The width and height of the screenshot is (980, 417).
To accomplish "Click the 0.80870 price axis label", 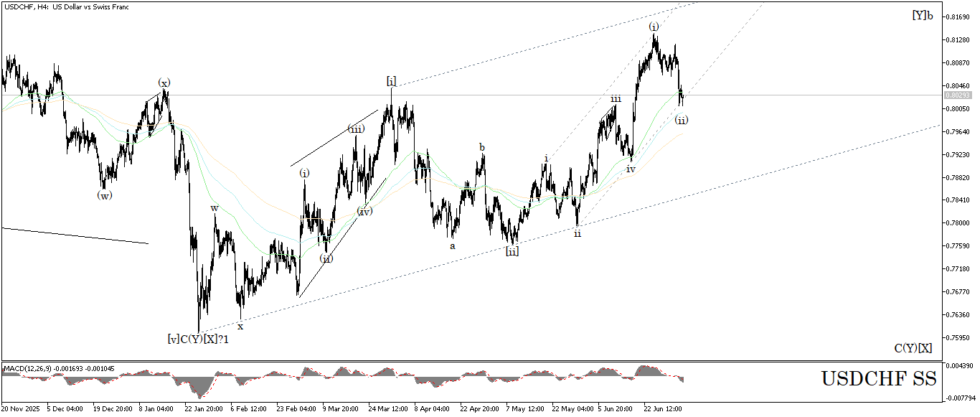I will click(958, 62).
